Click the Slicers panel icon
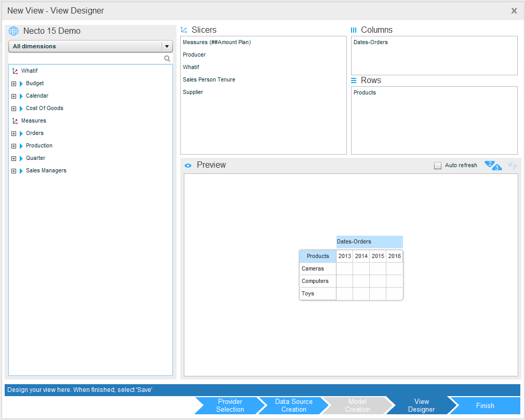 [184, 30]
